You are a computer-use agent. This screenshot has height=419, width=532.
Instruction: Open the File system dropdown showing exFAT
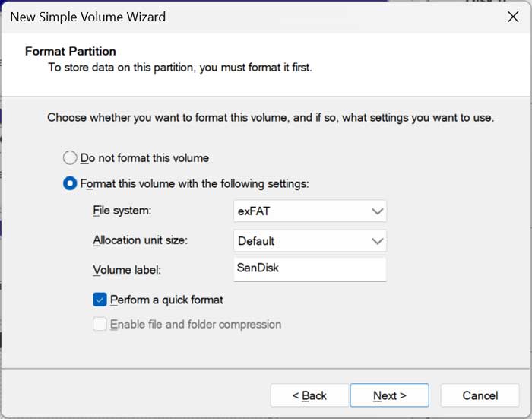click(310, 211)
